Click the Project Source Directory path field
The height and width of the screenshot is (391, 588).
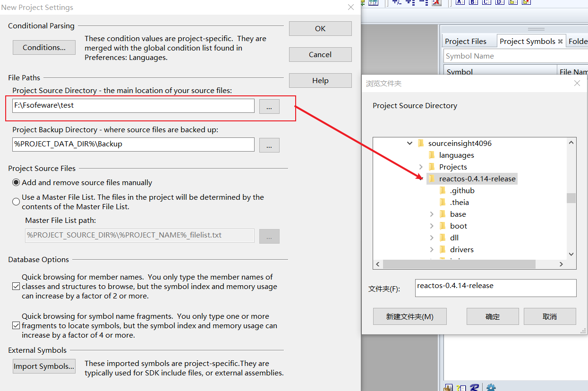[133, 106]
